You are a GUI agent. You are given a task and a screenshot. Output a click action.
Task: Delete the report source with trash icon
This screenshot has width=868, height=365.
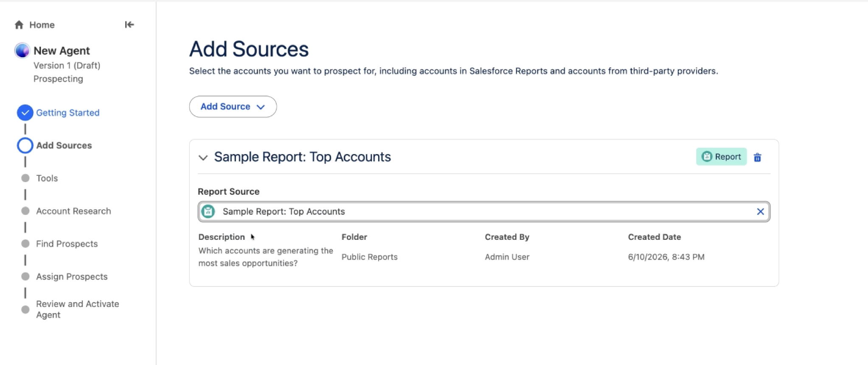pyautogui.click(x=758, y=157)
